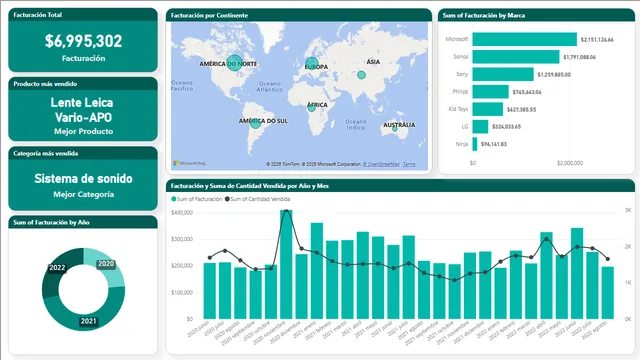Click the Oceano Índico map label

click(356, 124)
